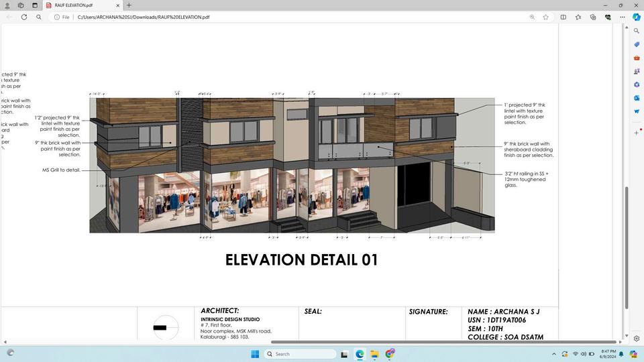Click the vertical scrollbar up arrow

click(x=627, y=27)
